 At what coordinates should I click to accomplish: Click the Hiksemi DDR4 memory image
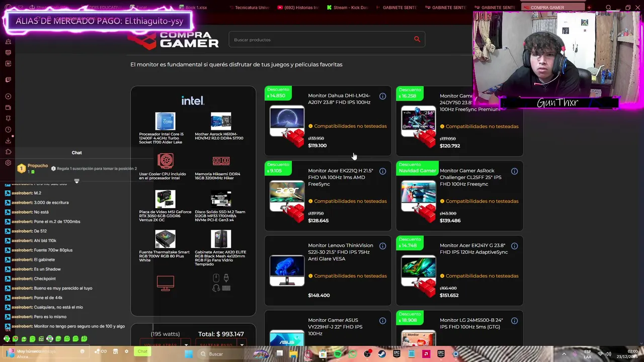(x=221, y=161)
